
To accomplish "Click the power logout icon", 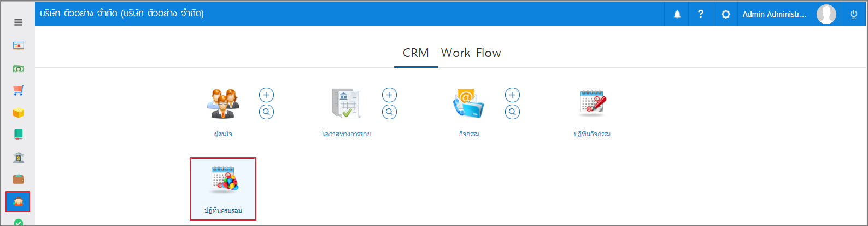I will click(853, 14).
